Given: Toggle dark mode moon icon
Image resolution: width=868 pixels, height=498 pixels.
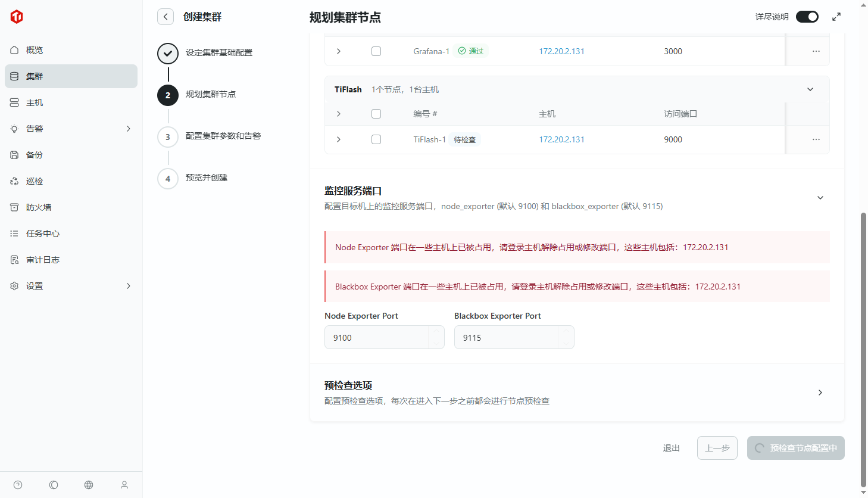Looking at the screenshot, I should (54, 485).
